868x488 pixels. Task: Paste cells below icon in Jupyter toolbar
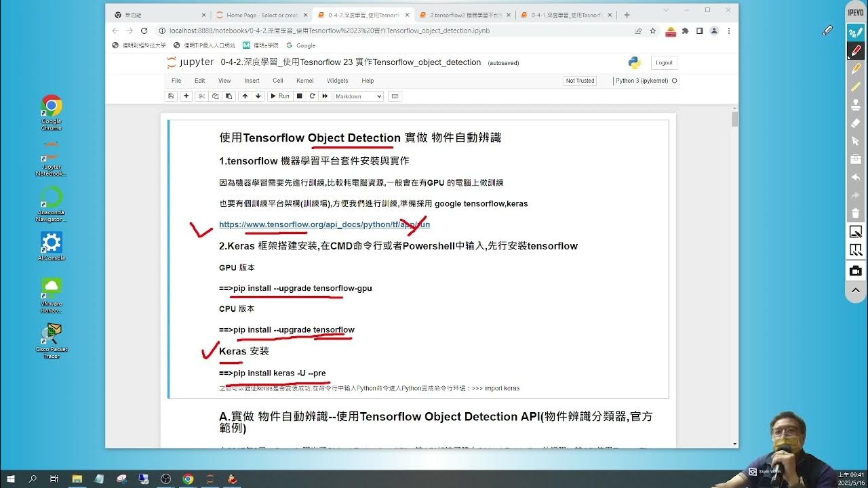tap(229, 96)
